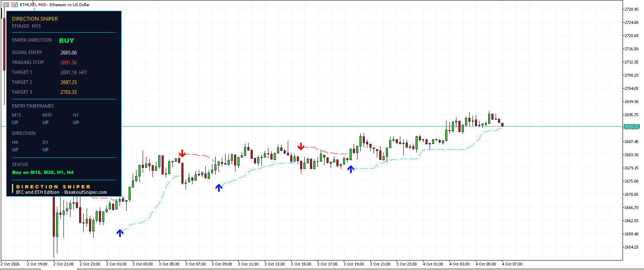Click the 2699.90 price scale label
The width and height of the screenshot is (644, 270).
pyautogui.click(x=632, y=101)
